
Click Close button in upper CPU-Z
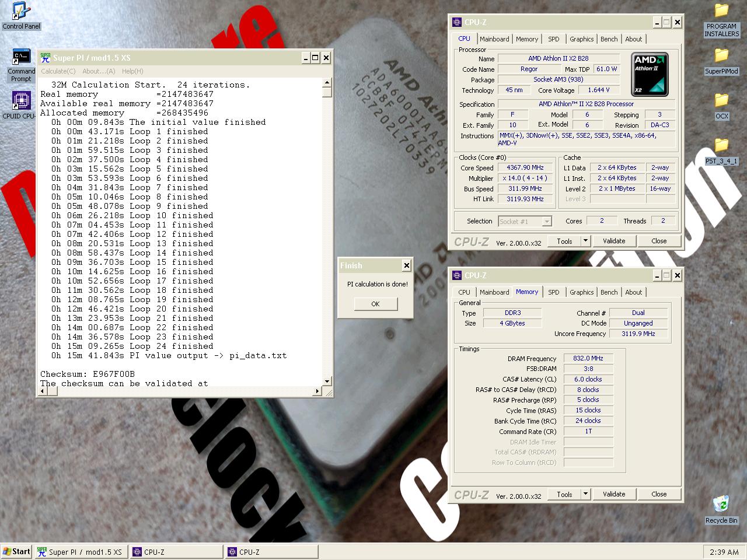tap(659, 241)
